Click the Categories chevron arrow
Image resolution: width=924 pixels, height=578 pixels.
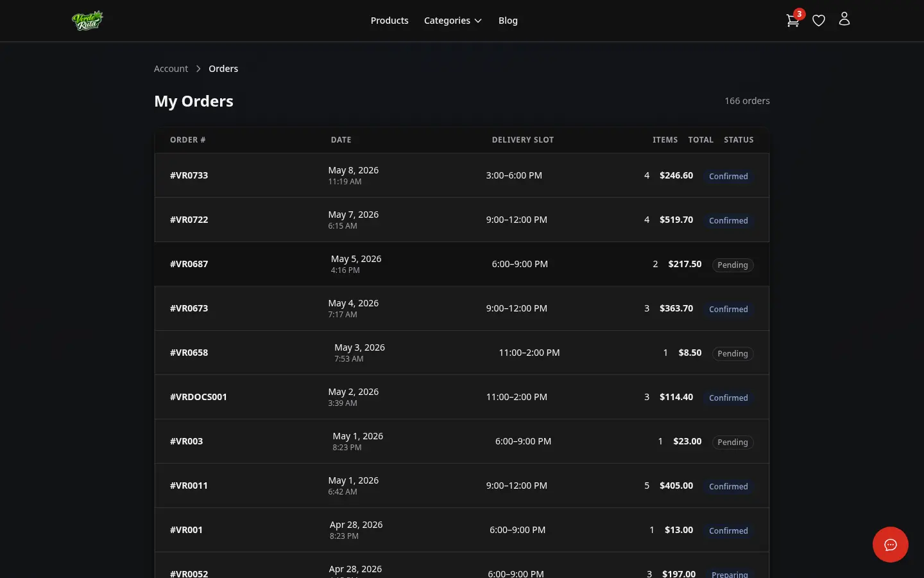pyautogui.click(x=478, y=21)
